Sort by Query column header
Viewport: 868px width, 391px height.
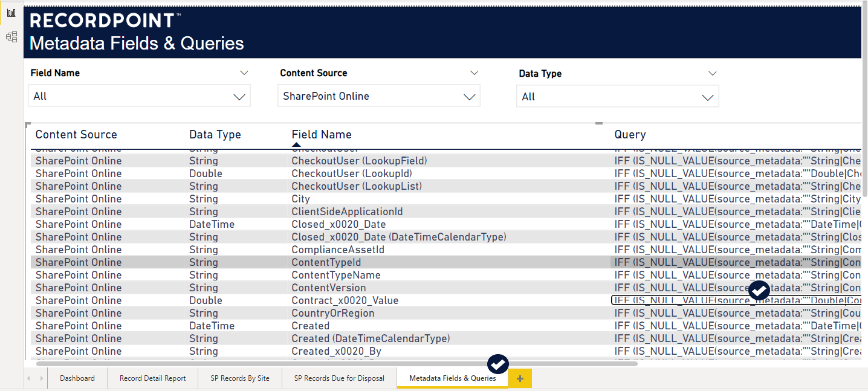[630, 135]
